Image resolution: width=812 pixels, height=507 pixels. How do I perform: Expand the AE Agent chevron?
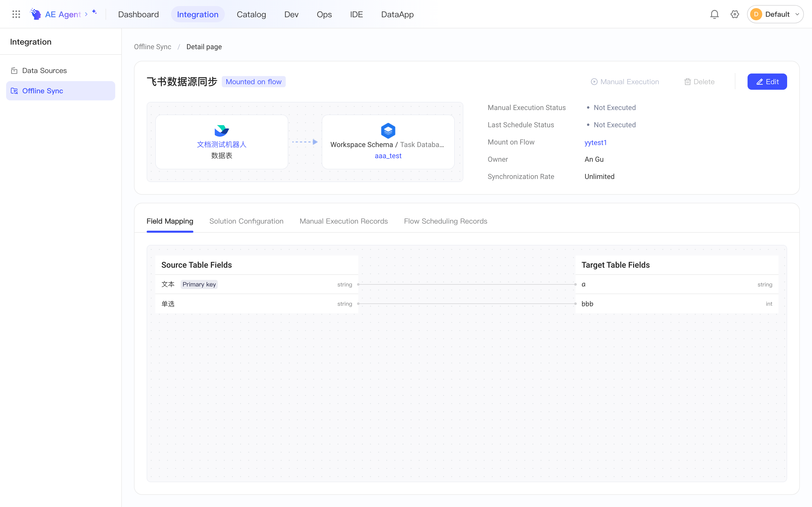(x=86, y=14)
